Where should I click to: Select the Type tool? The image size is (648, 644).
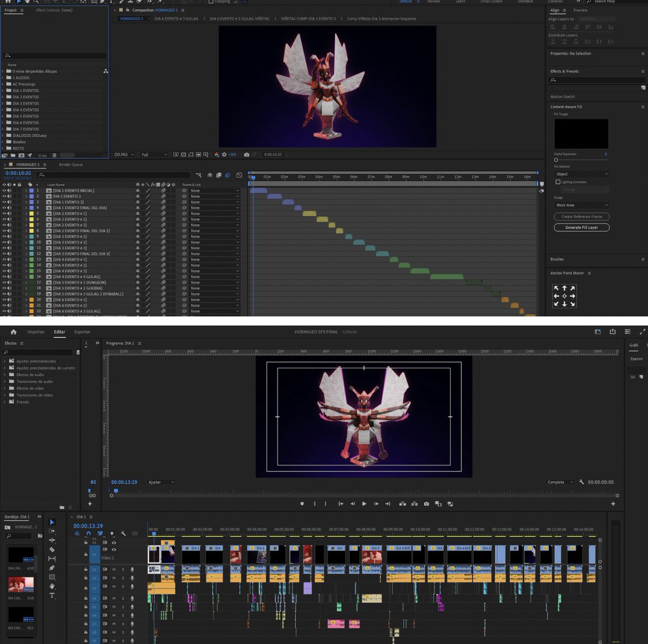pyautogui.click(x=52, y=595)
